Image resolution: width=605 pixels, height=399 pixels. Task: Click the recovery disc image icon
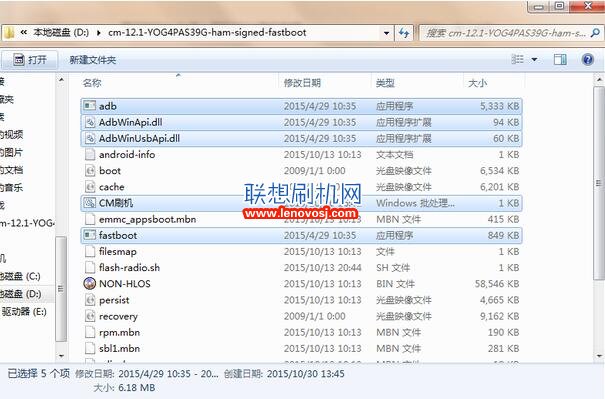[x=90, y=316]
